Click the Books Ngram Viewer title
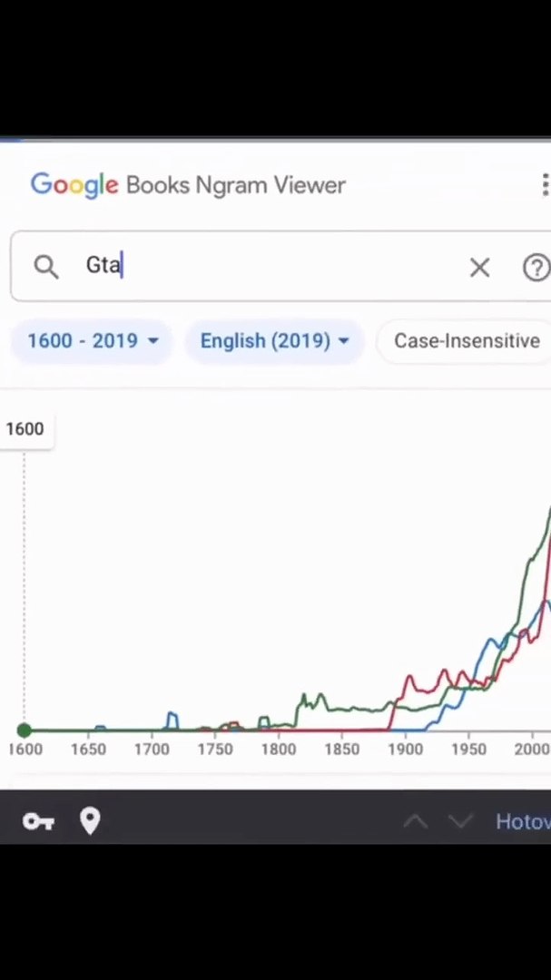 (236, 185)
